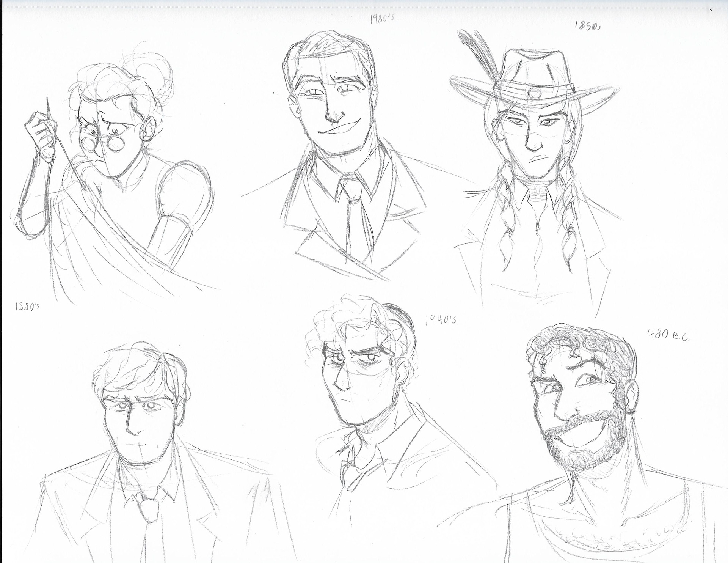
Task: Click the 1880's handwritten label
Action: coord(27,306)
